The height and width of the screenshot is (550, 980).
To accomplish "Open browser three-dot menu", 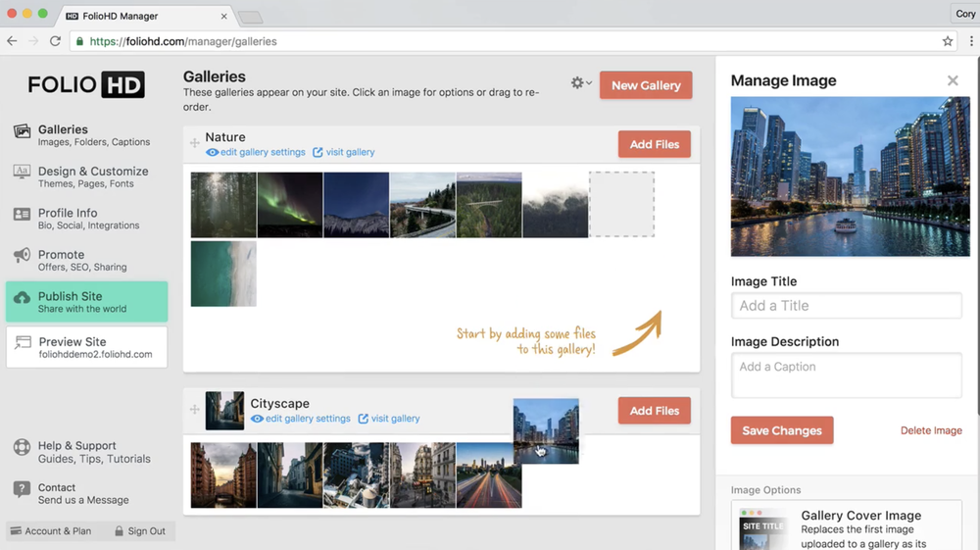I will click(x=970, y=41).
